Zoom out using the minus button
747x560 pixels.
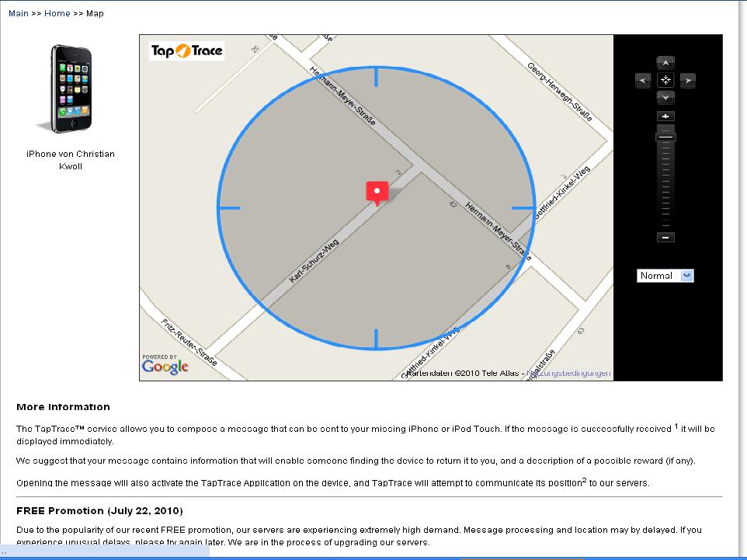(x=665, y=238)
